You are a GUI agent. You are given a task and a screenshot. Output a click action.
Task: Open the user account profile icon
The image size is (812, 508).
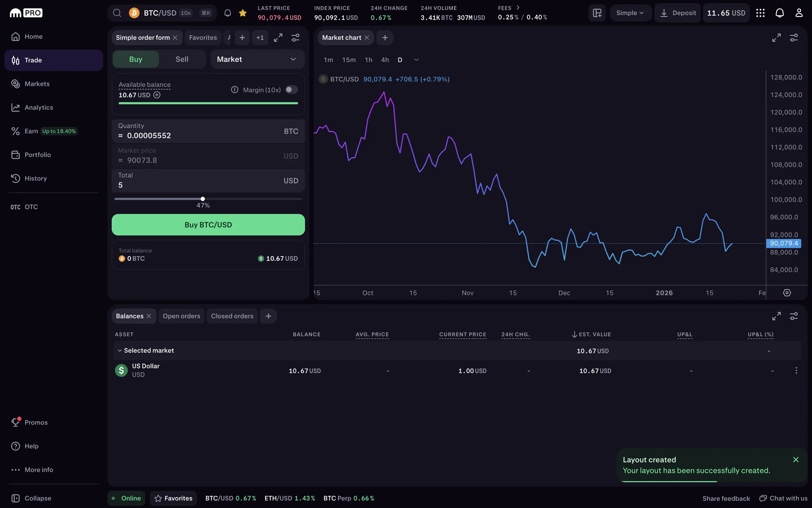pos(799,13)
